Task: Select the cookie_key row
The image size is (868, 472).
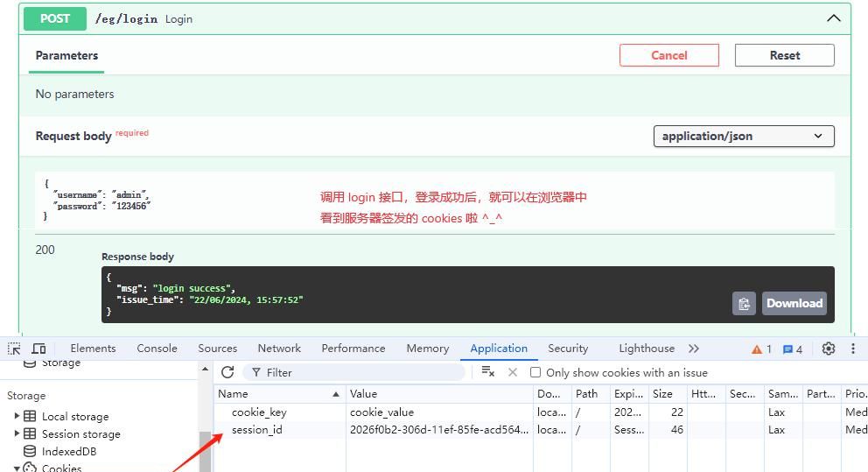Action: tap(541, 412)
